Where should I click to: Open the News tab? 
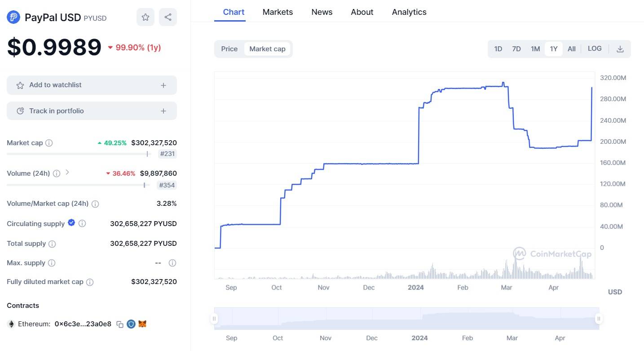pyautogui.click(x=322, y=12)
